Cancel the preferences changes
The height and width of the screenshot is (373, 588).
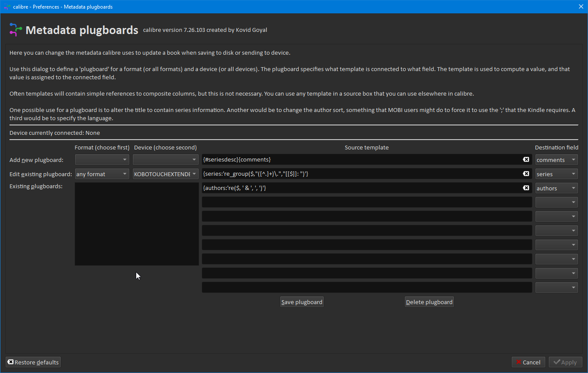coord(529,362)
